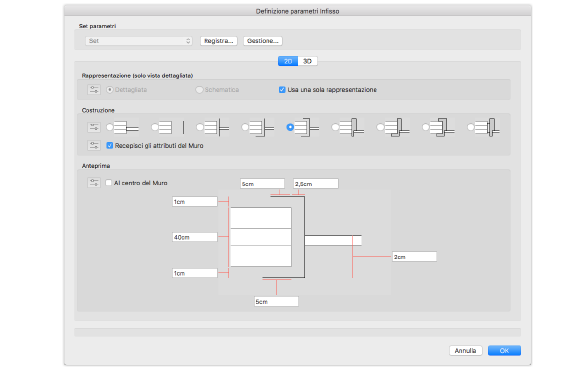
Task: Enable Al centro del Muro checkbox
Action: pyautogui.click(x=108, y=183)
